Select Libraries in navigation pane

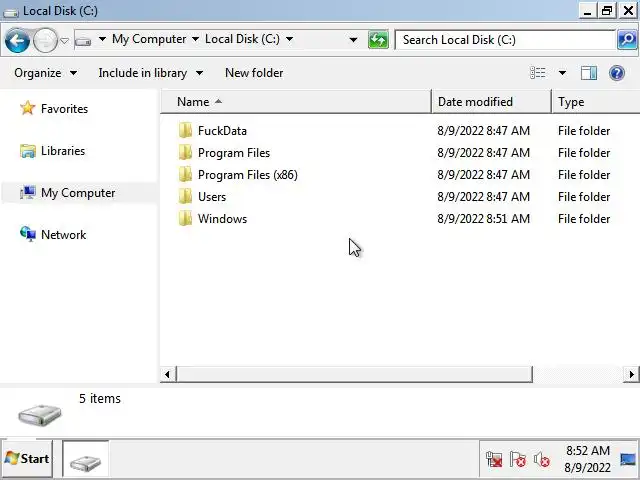(x=63, y=151)
